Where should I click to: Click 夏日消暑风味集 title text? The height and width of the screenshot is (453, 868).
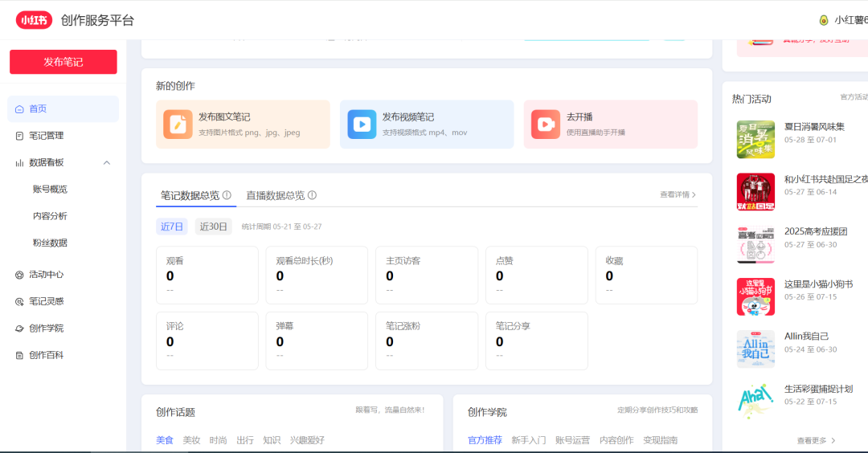click(x=814, y=127)
